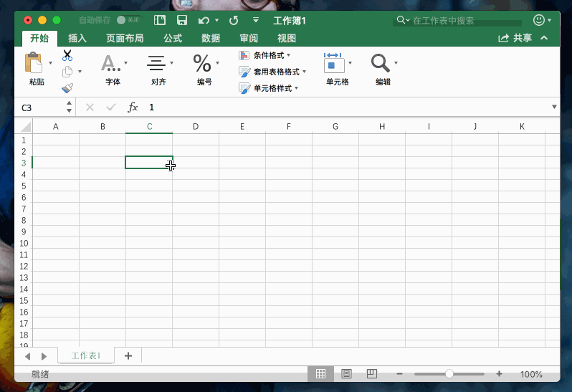
Task: Click the zoom out minus icon
Action: point(399,374)
